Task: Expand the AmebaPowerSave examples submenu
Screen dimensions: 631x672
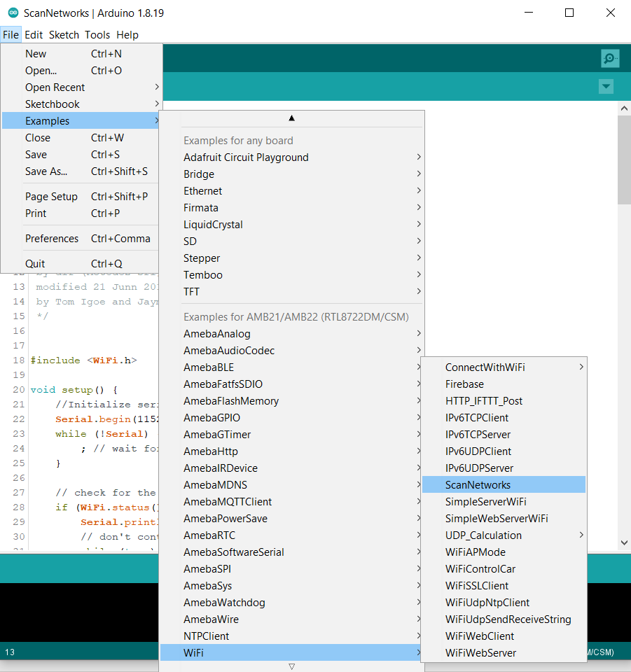Action: pyautogui.click(x=291, y=518)
